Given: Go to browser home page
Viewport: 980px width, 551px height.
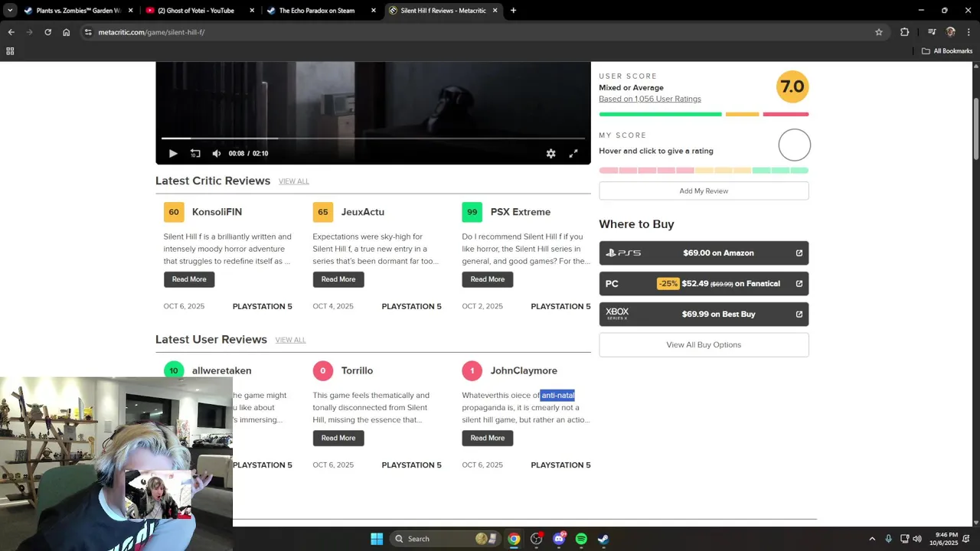Looking at the screenshot, I should click(67, 32).
